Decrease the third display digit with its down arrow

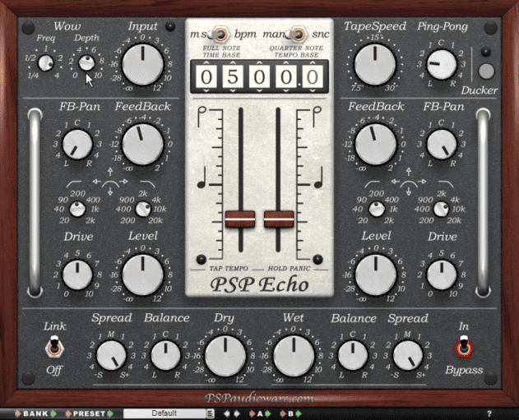259,90
